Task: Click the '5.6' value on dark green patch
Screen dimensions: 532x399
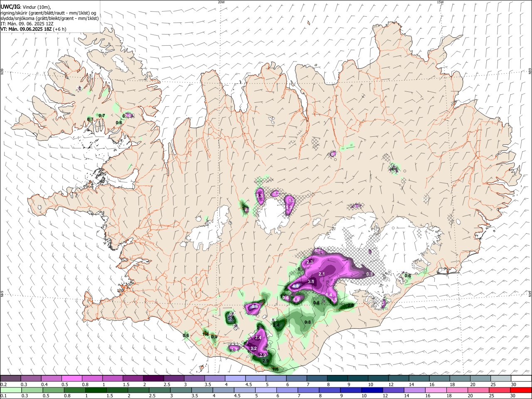Action: tap(231, 318)
